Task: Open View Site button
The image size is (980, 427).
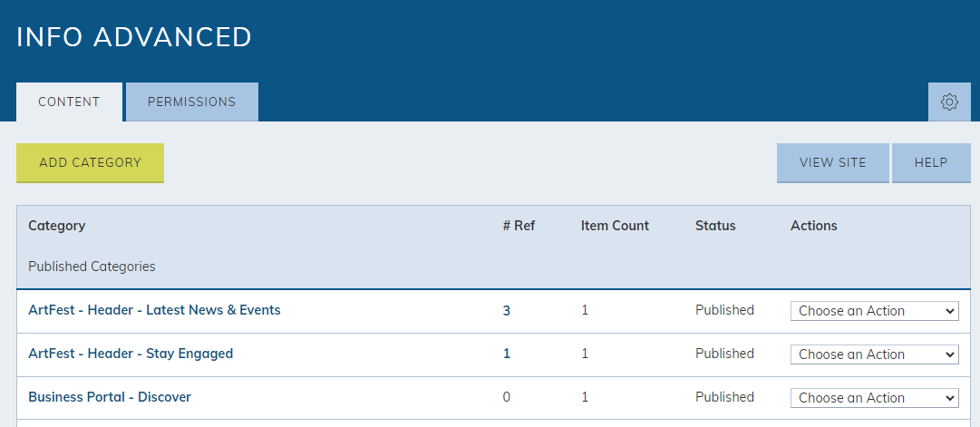Action: point(832,162)
